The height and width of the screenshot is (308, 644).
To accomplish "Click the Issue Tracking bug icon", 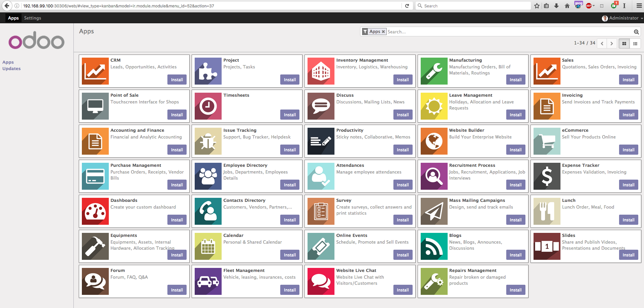I will coord(208,141).
